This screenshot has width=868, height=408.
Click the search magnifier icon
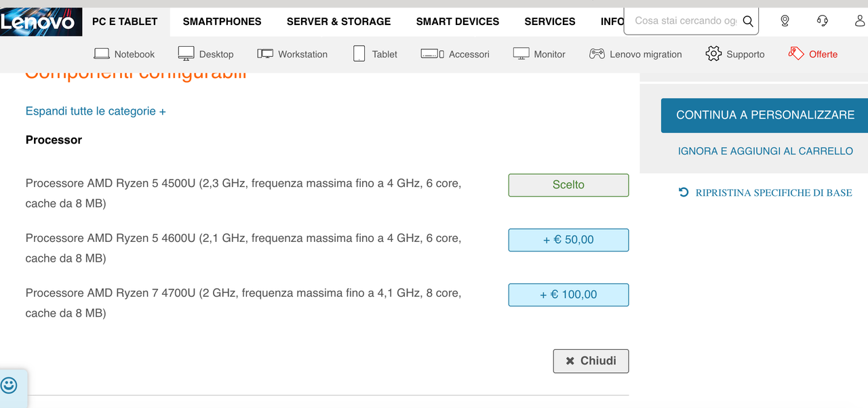(748, 21)
